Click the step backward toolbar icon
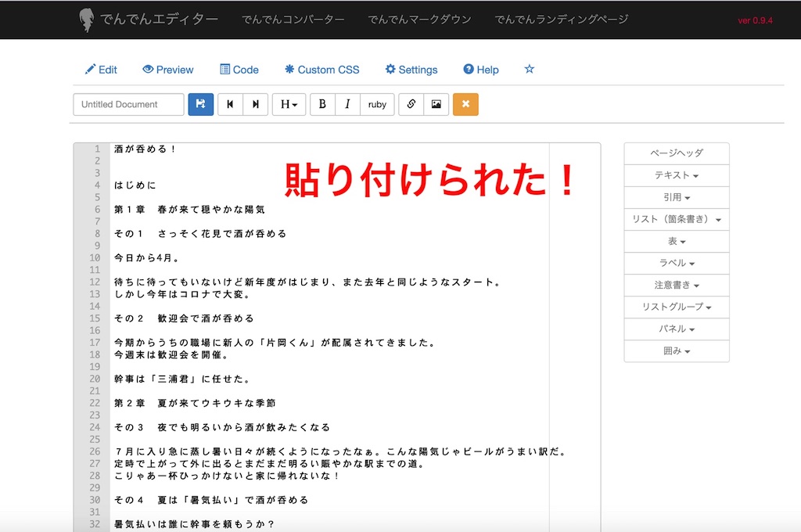Viewport: 801px width, 532px height. [x=230, y=104]
